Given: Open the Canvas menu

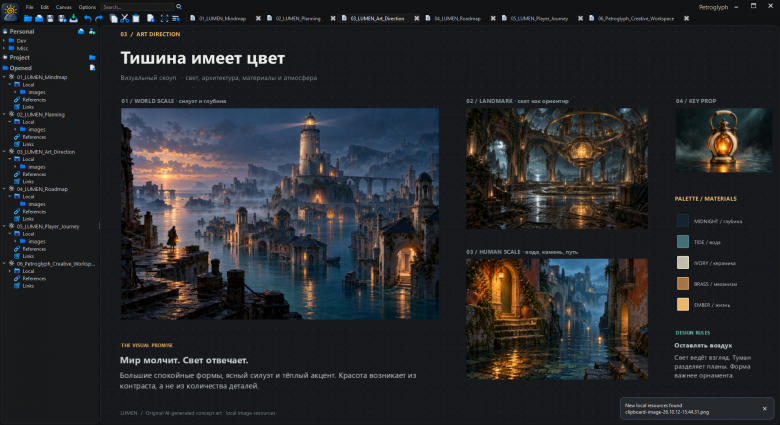Looking at the screenshot, I should 63,7.
